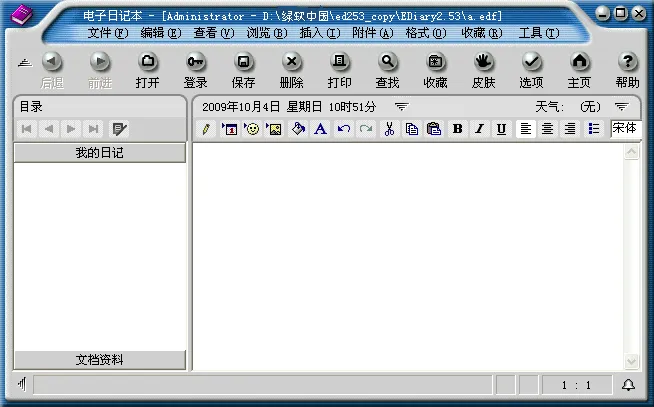Open the 天气 weather dropdown

[621, 106]
